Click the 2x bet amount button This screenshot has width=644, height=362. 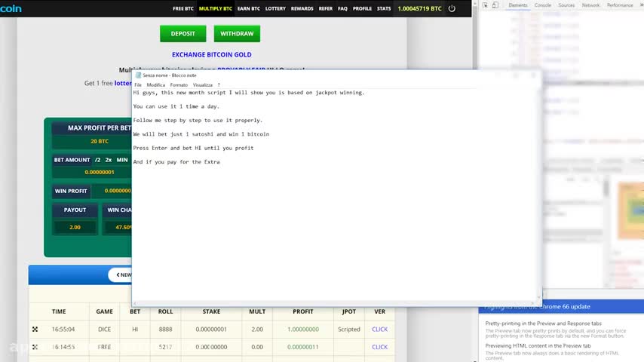pyautogui.click(x=109, y=160)
